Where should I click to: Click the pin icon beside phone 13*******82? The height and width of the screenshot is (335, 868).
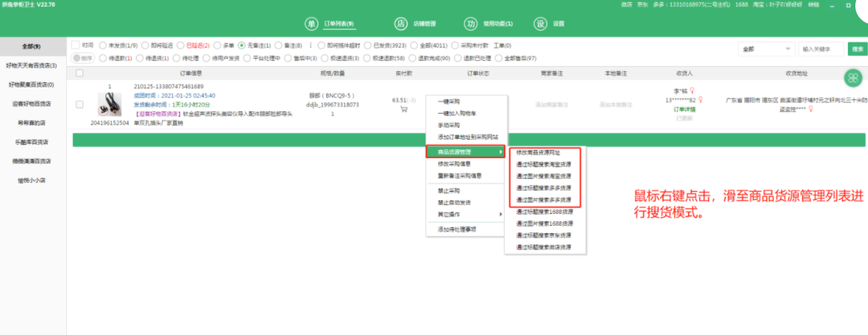click(700, 100)
